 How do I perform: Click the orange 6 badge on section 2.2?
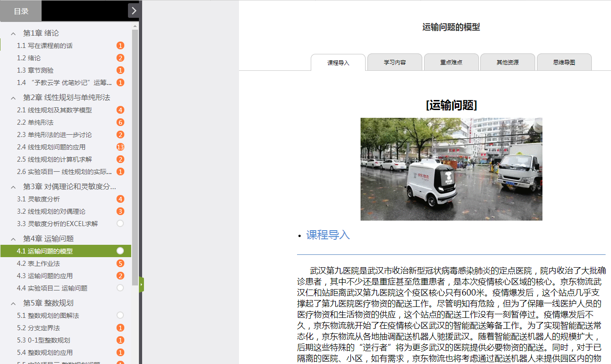pyautogui.click(x=120, y=122)
